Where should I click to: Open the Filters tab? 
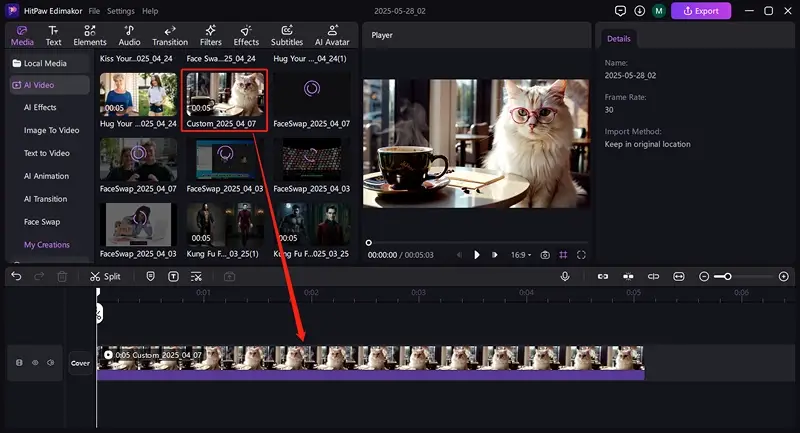coord(211,36)
